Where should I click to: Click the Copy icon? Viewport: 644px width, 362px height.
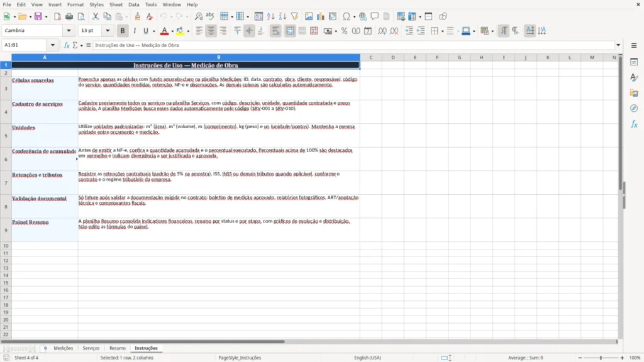tap(107, 16)
